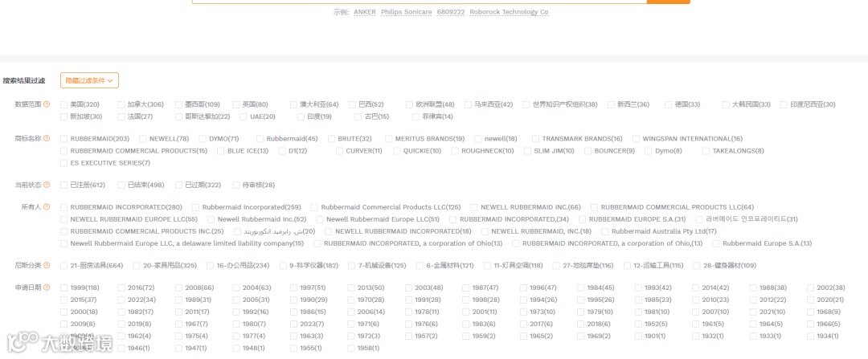Image resolution: width=868 pixels, height=359 pixels.
Task: Open help icon beside 所有人 label
Action: (47, 207)
